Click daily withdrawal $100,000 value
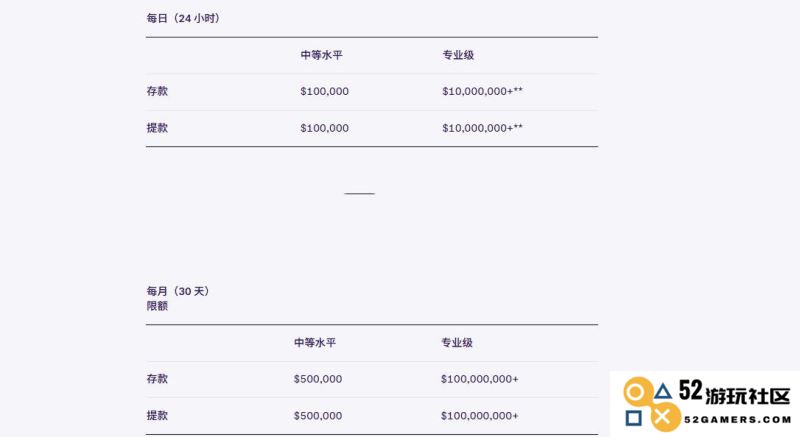The image size is (800, 437). pyautogui.click(x=324, y=128)
